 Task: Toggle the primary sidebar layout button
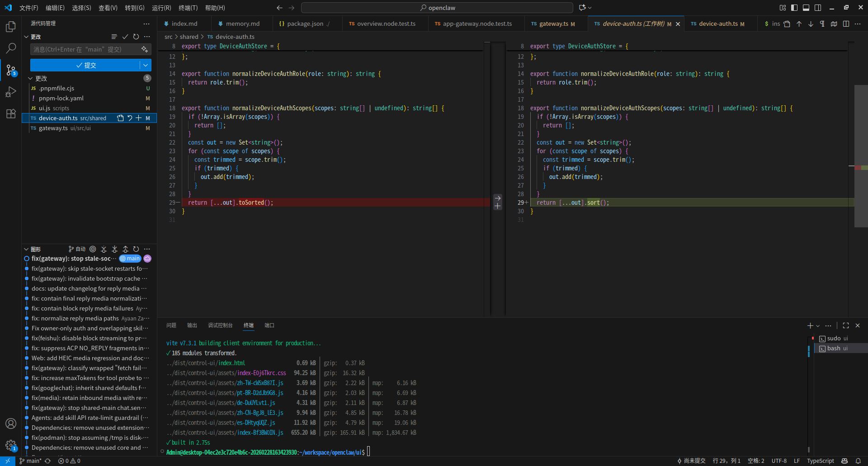tap(794, 8)
